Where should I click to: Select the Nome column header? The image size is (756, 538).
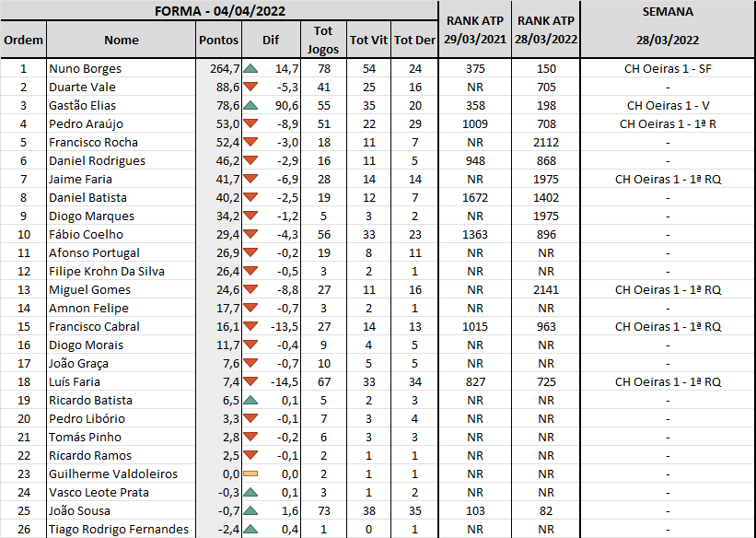coord(121,40)
